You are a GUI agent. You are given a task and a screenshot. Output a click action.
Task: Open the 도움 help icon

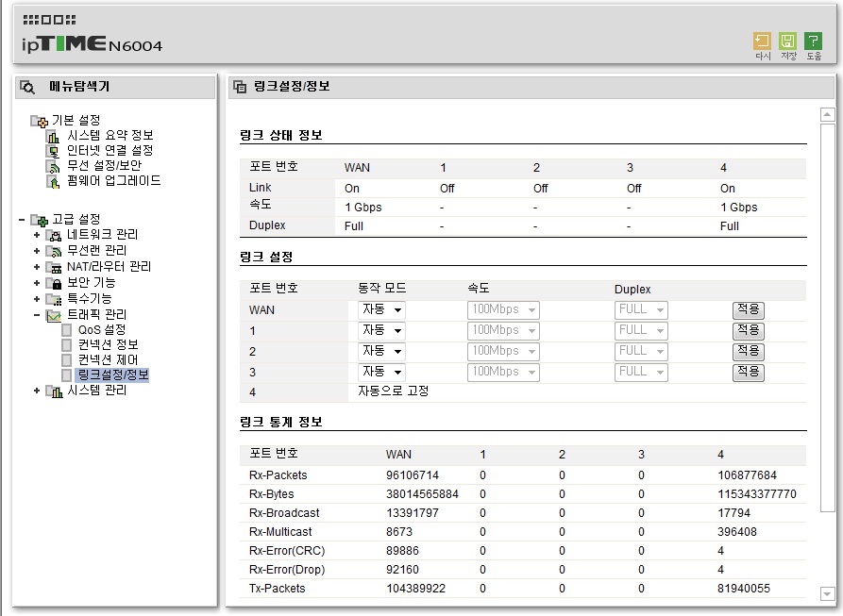[813, 42]
